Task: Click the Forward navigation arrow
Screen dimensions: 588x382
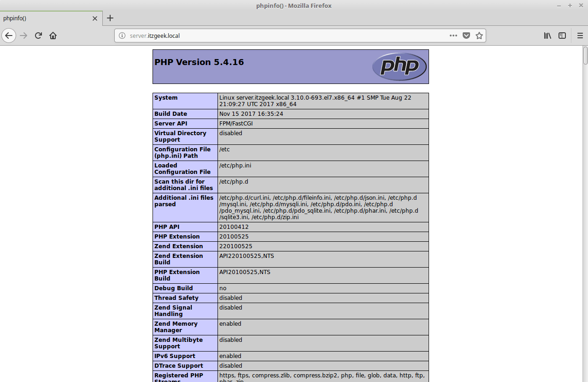Action: 24,36
